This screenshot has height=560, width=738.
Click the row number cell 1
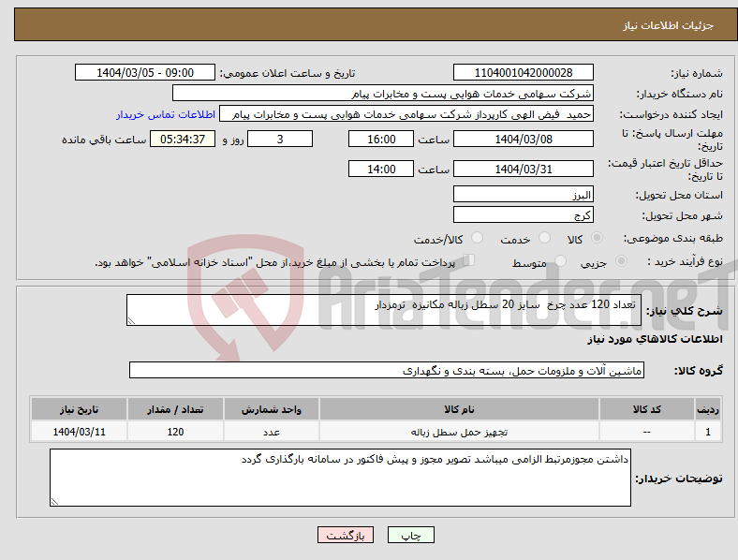(707, 432)
